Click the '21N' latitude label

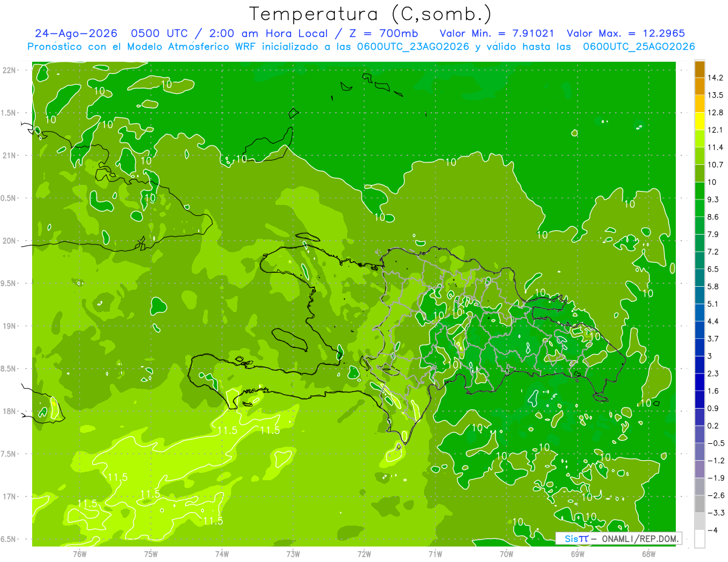tap(8, 155)
